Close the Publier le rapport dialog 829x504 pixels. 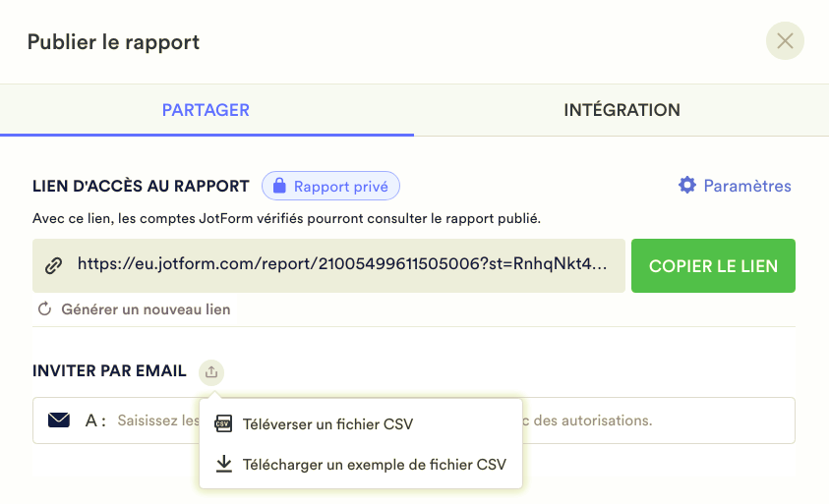(785, 41)
